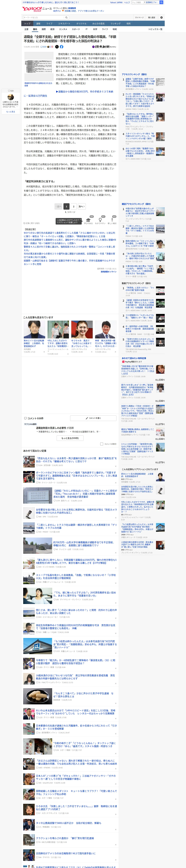The width and height of the screenshot is (186, 868).
Task: Open トピックス一覧 link
Action: point(155,29)
